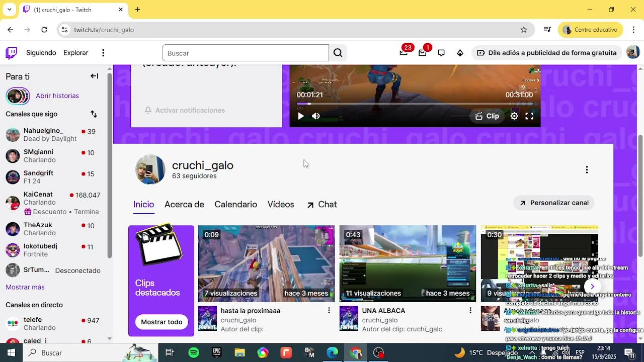The height and width of the screenshot is (362, 644).
Task: Open the Calendario tab
Action: pyautogui.click(x=235, y=205)
